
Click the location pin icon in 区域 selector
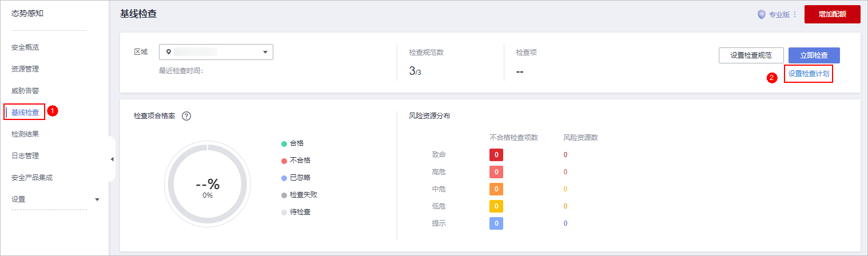169,52
